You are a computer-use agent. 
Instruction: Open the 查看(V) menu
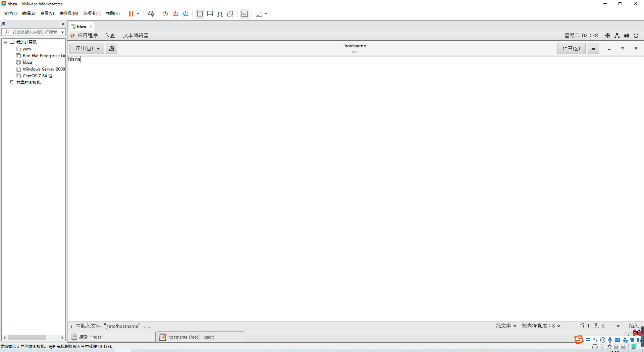click(x=47, y=13)
